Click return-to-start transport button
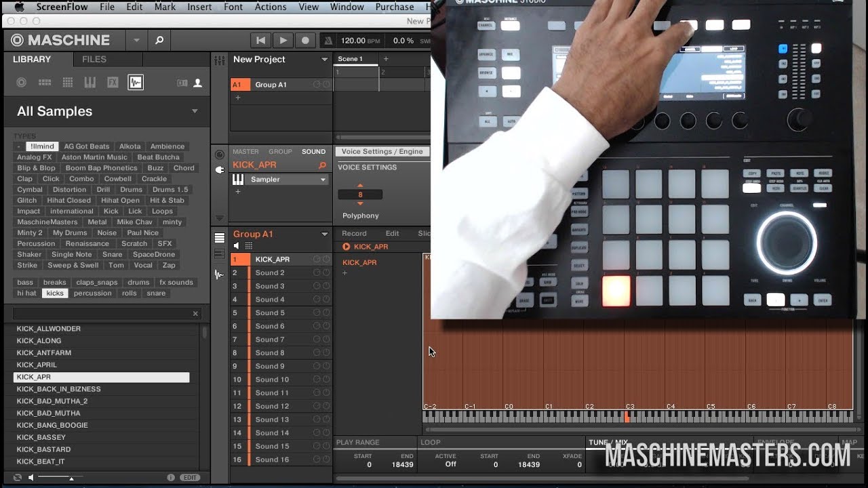The image size is (868, 488). (260, 41)
